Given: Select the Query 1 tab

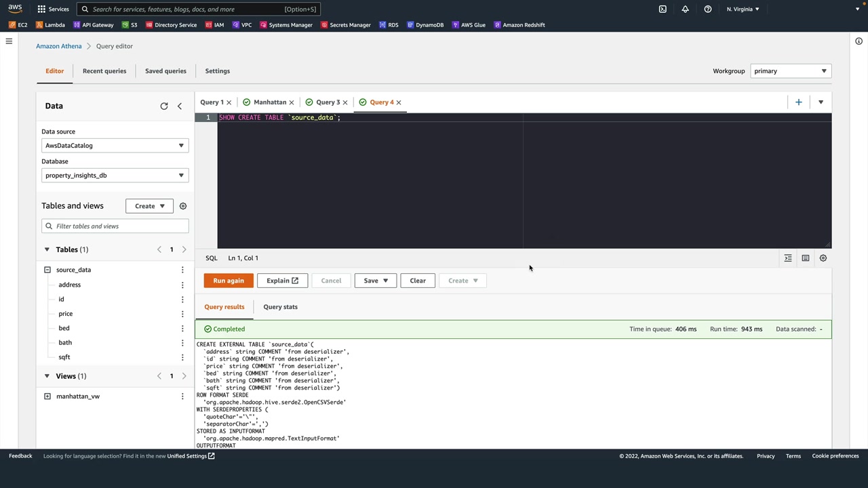Looking at the screenshot, I should (212, 102).
